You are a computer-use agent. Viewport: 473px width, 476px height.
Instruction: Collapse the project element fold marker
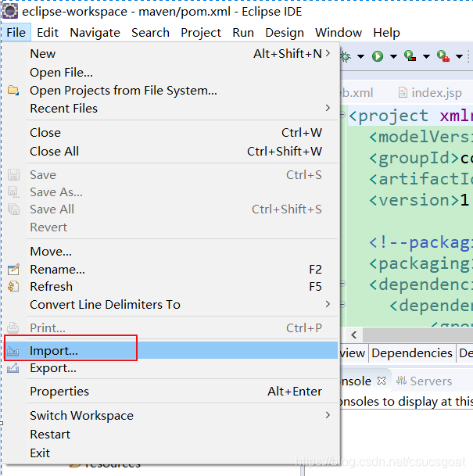[x=342, y=115]
